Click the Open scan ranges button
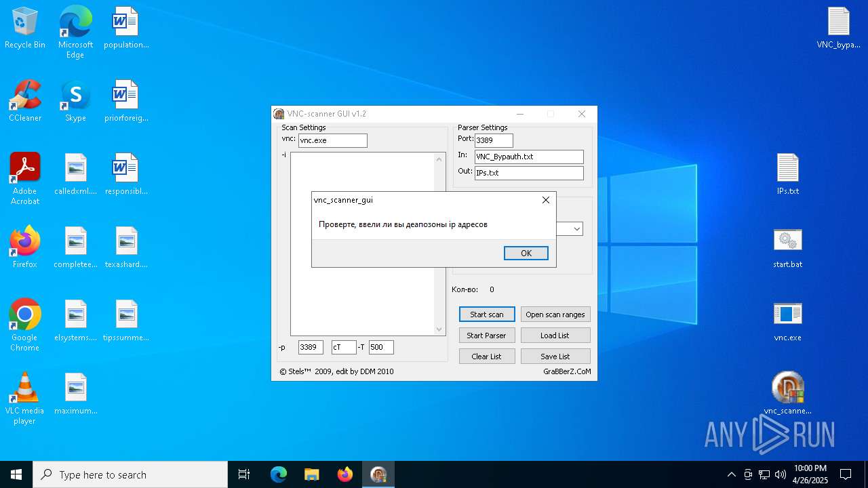868x488 pixels. click(555, 314)
